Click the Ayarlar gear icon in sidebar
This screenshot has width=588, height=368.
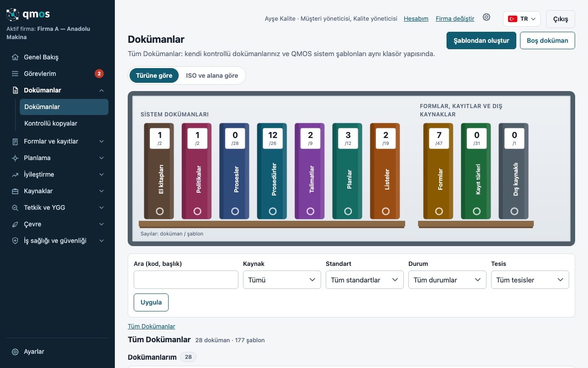pos(15,351)
